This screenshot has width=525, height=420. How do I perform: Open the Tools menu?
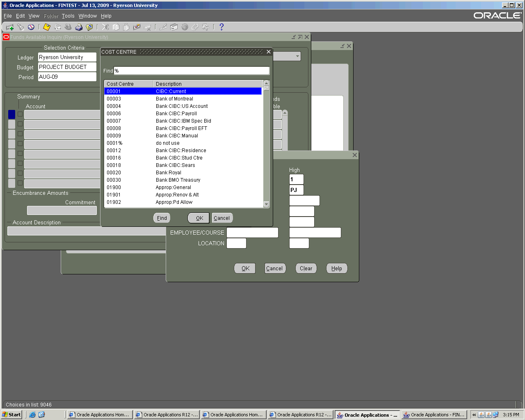click(68, 16)
